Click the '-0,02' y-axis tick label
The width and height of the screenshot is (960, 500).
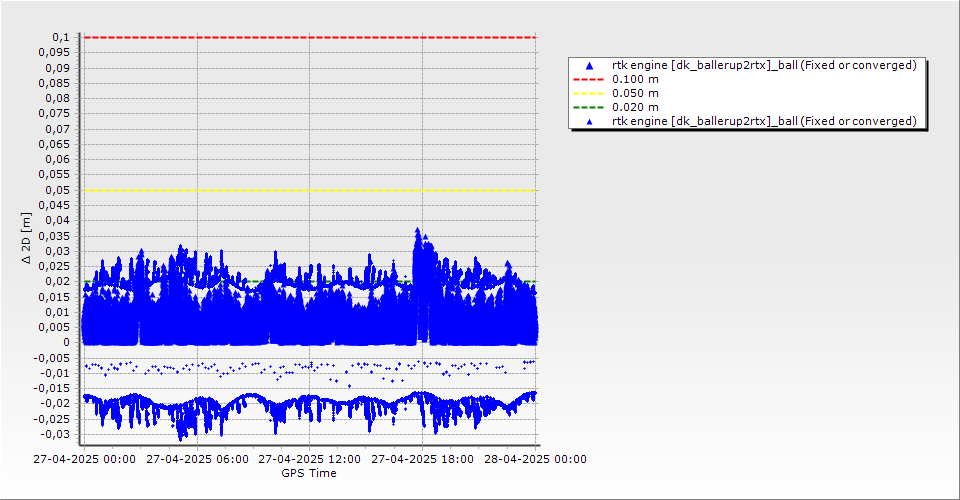(x=56, y=404)
